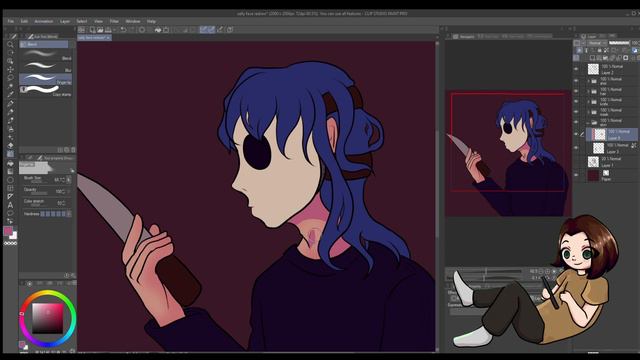Hide the knife folder via eye icon

point(576,102)
